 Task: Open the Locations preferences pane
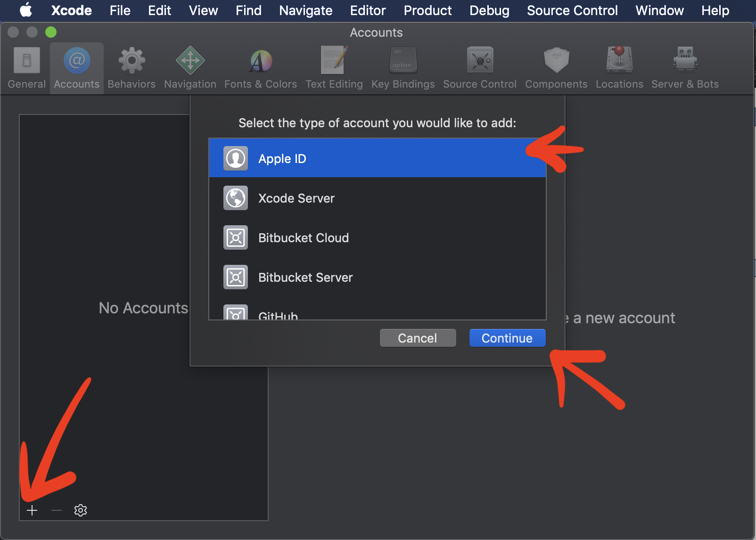(619, 68)
